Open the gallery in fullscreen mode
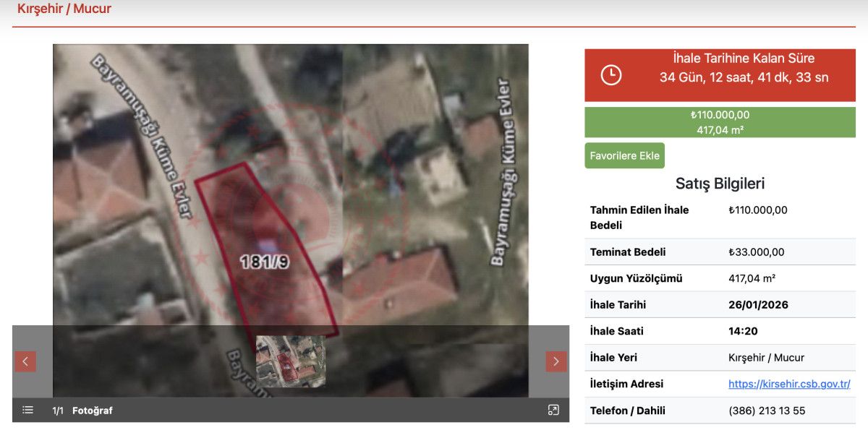 (x=553, y=410)
